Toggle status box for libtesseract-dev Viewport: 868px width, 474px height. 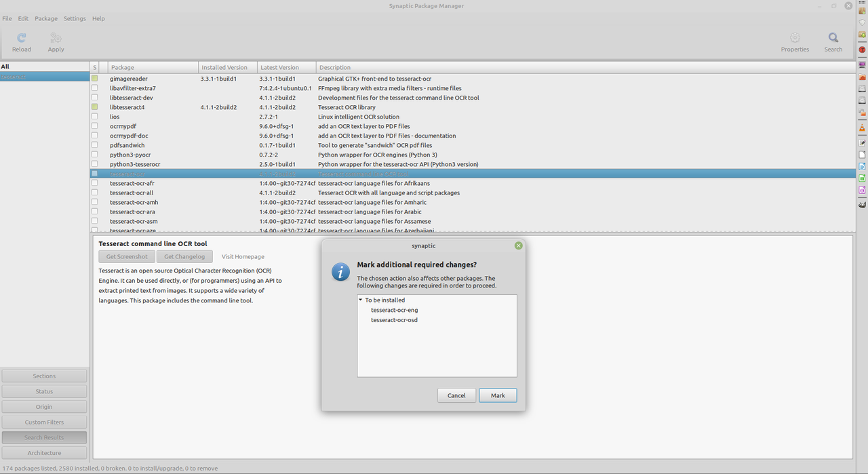95,98
